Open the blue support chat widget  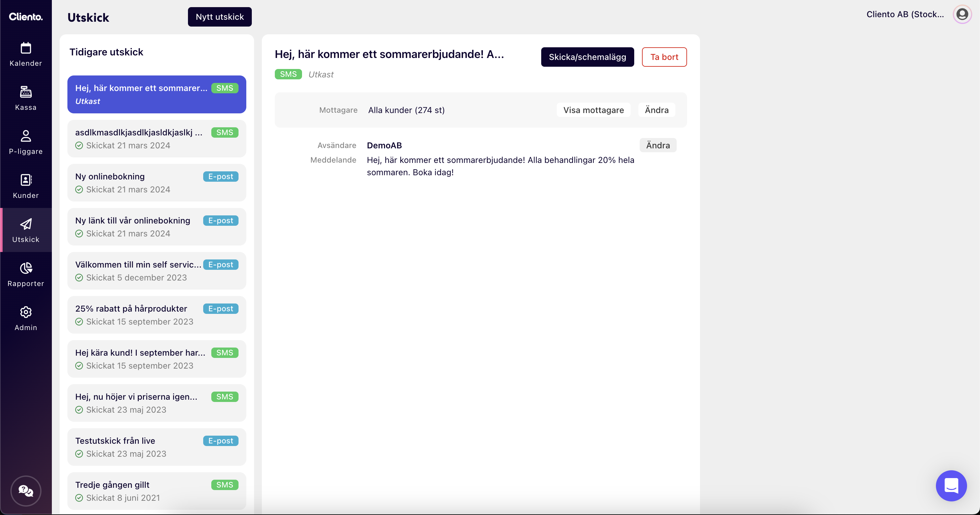point(951,486)
